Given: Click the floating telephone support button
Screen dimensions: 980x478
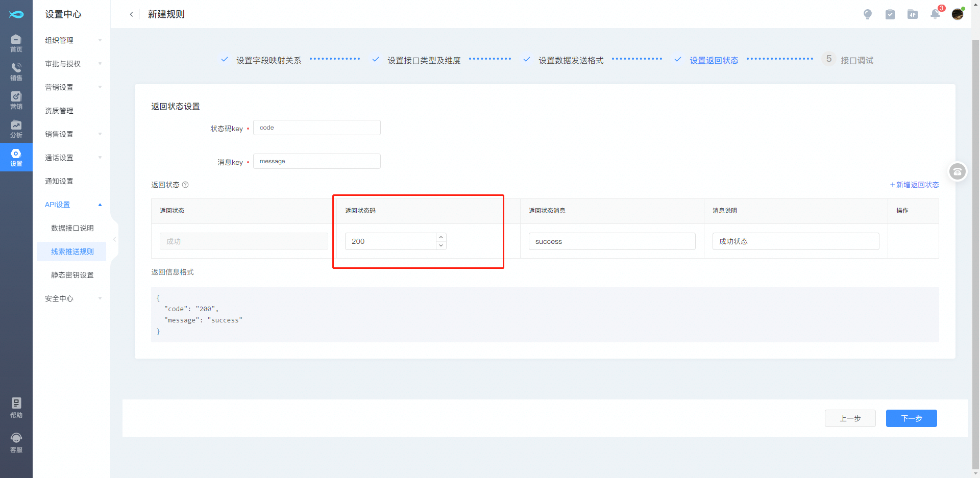Looking at the screenshot, I should tap(958, 172).
